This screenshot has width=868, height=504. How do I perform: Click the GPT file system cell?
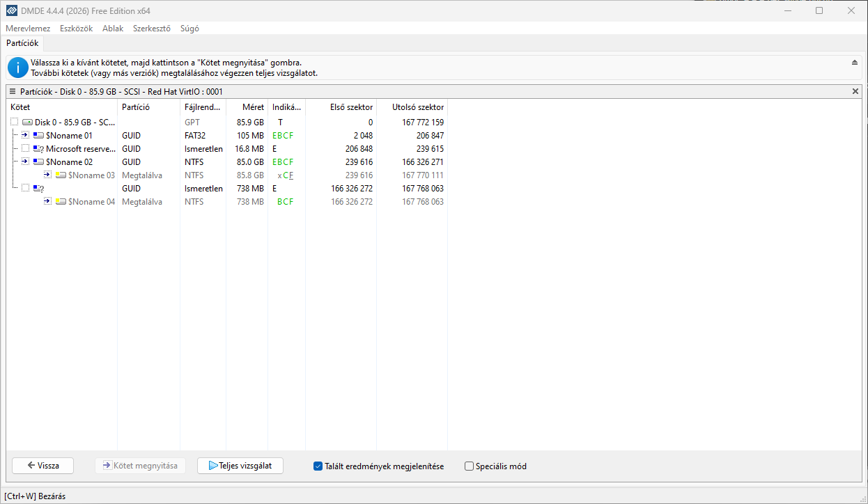(x=192, y=123)
